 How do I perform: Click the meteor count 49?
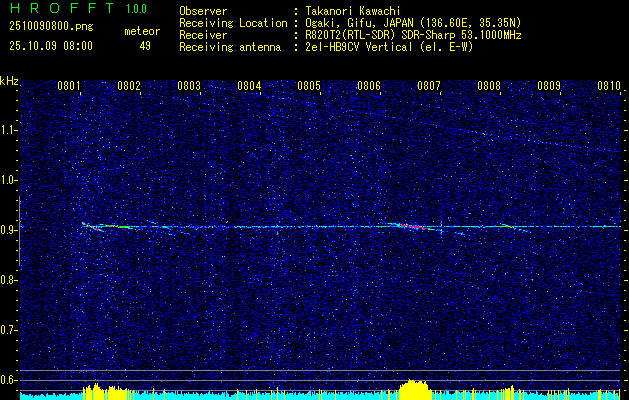point(145,46)
